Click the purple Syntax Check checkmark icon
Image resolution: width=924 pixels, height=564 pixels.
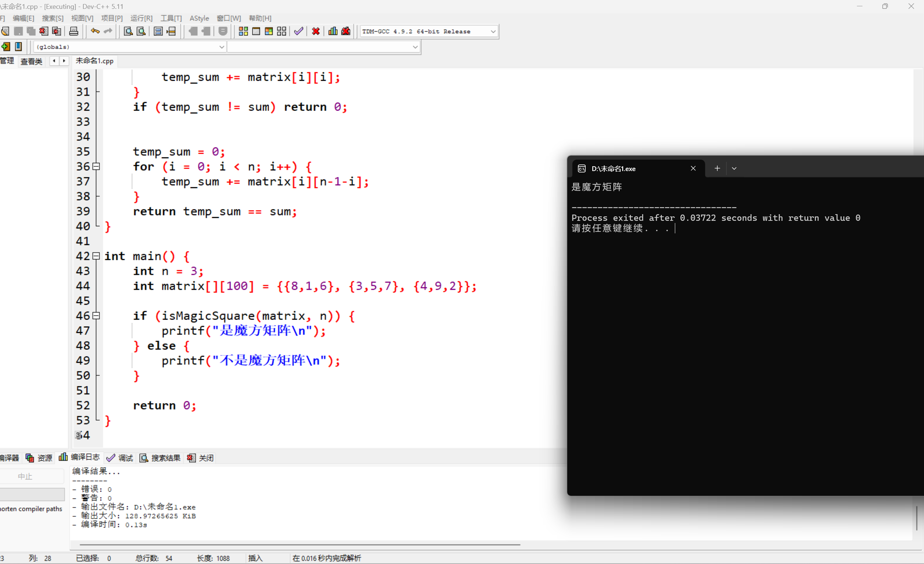coord(299,31)
